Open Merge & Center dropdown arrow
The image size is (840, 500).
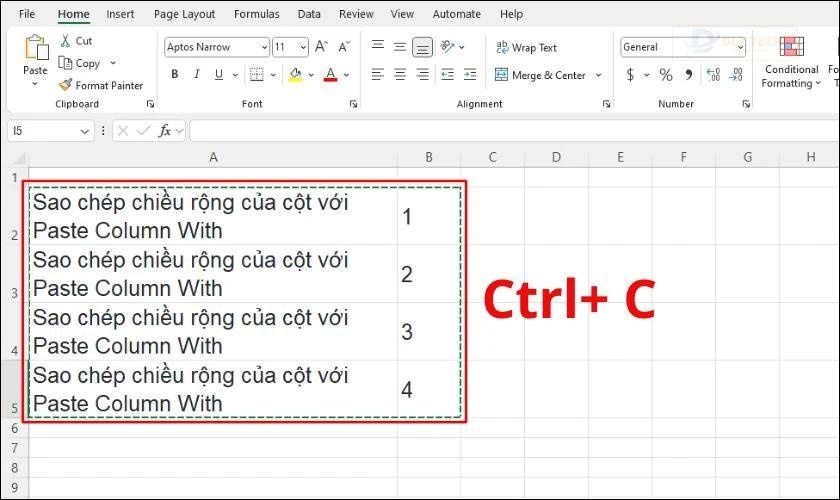pos(598,75)
